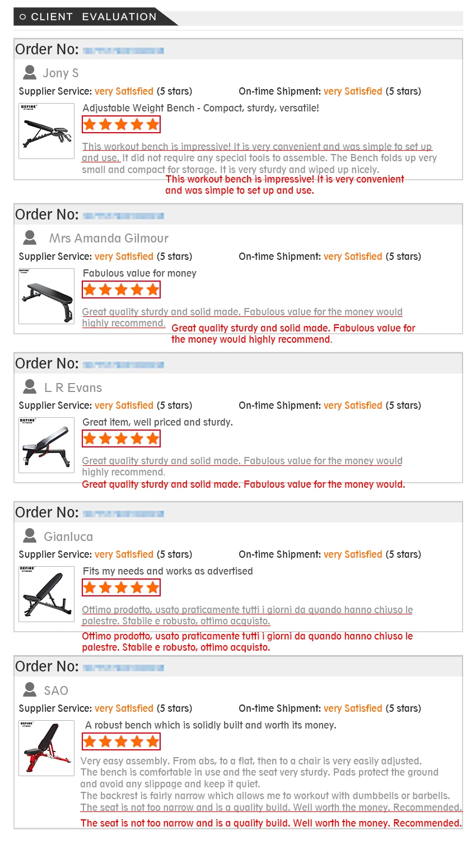Viewport: 476px width, 868px height.
Task: View the product image in L R Evans's review
Action: coord(46,445)
